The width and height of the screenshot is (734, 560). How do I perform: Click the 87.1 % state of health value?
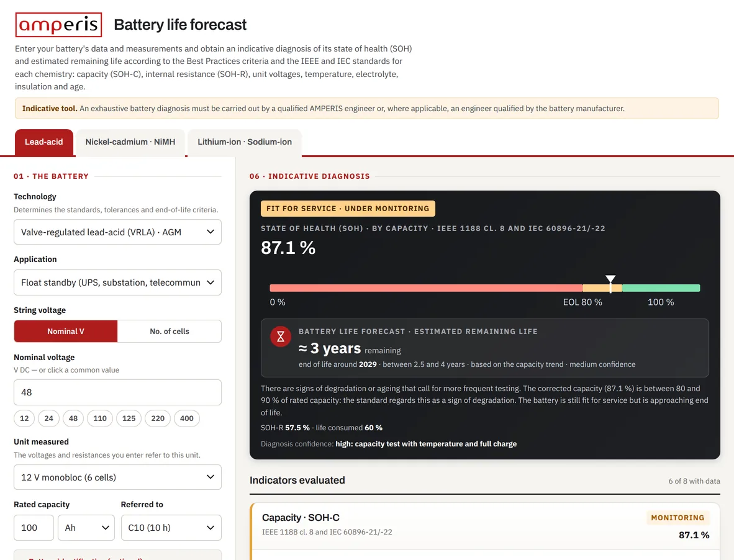click(x=288, y=248)
